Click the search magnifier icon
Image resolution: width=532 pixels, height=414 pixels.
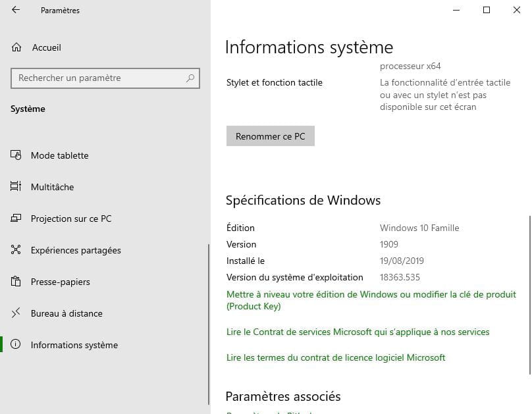(x=190, y=78)
